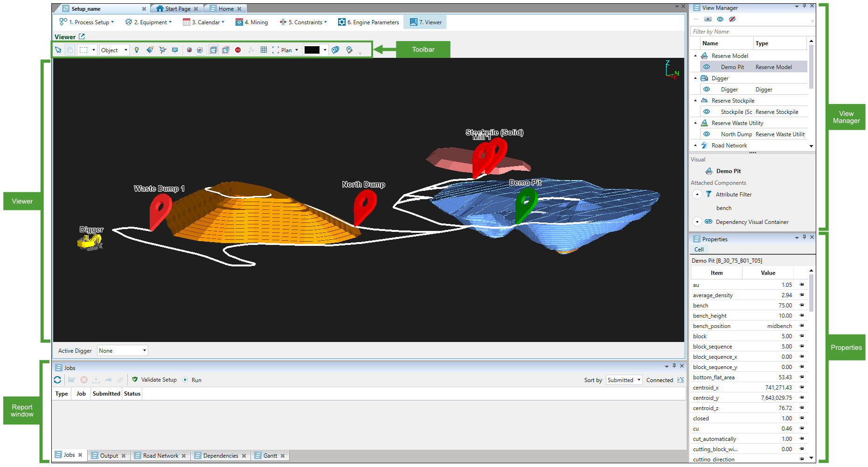Click the translucent red cube icon
The image size is (868, 467).
200,50
